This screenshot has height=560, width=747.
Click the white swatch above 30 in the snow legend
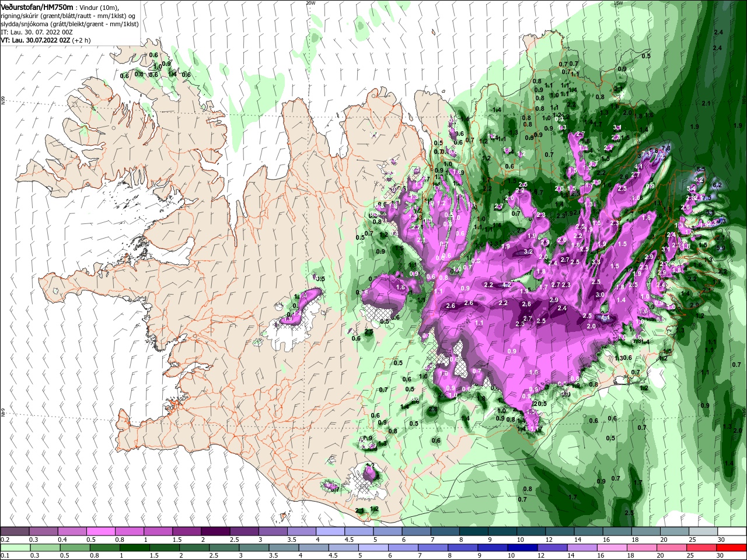[x=731, y=531]
